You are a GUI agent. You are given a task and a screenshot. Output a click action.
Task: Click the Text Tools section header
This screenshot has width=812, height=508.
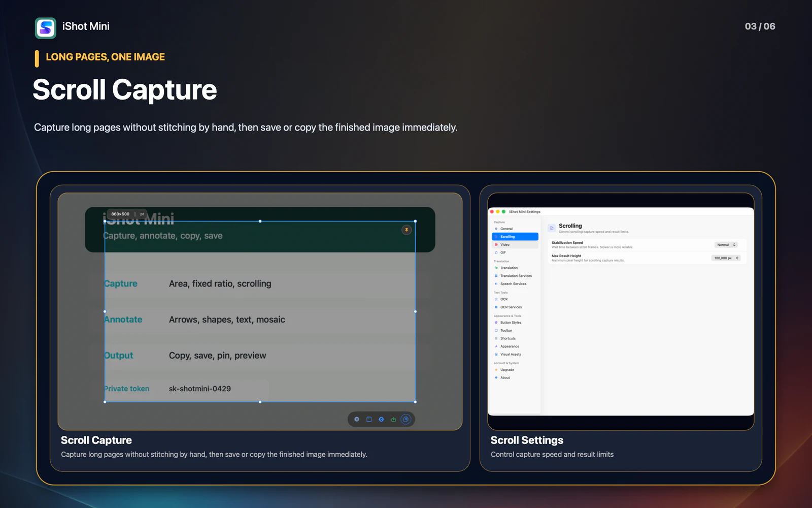click(x=501, y=293)
